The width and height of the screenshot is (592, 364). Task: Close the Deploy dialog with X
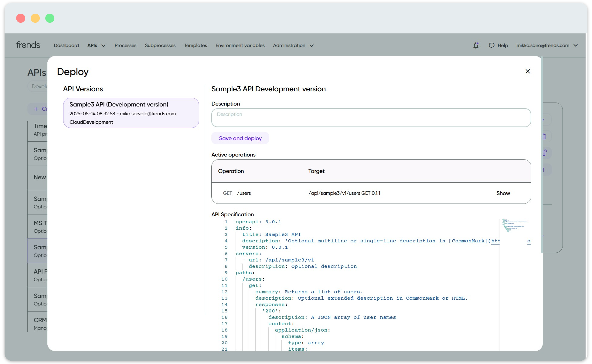tap(528, 71)
